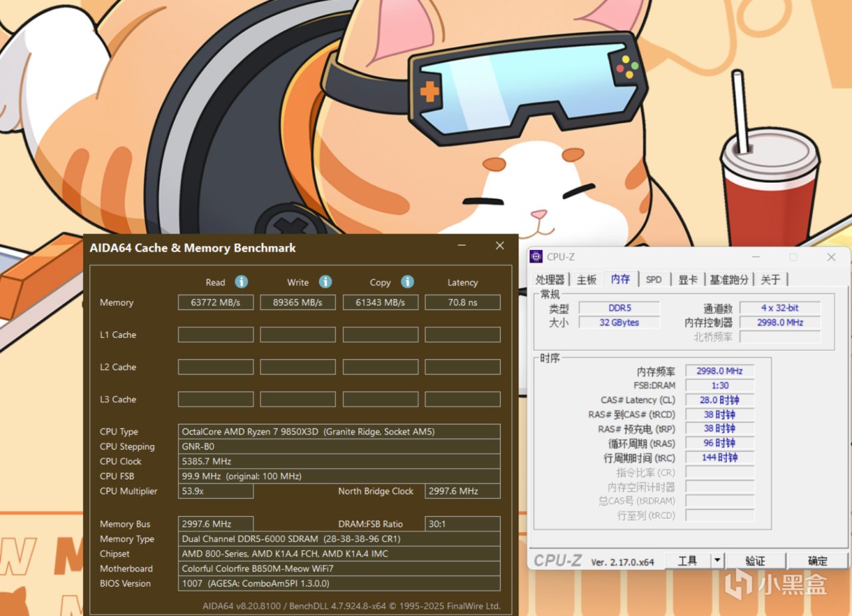Open the 显卡 tab in CPU-Z
This screenshot has width=852, height=616.
[x=688, y=279]
